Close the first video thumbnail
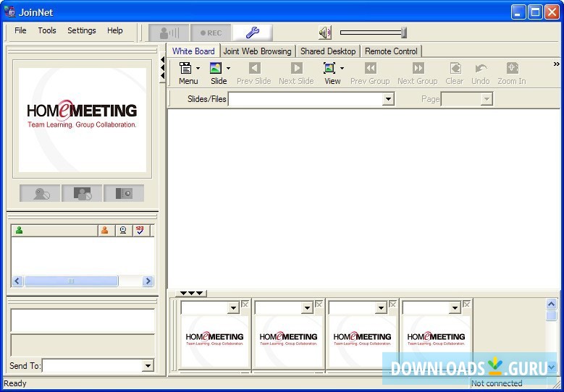This screenshot has width=564, height=392. [245, 304]
